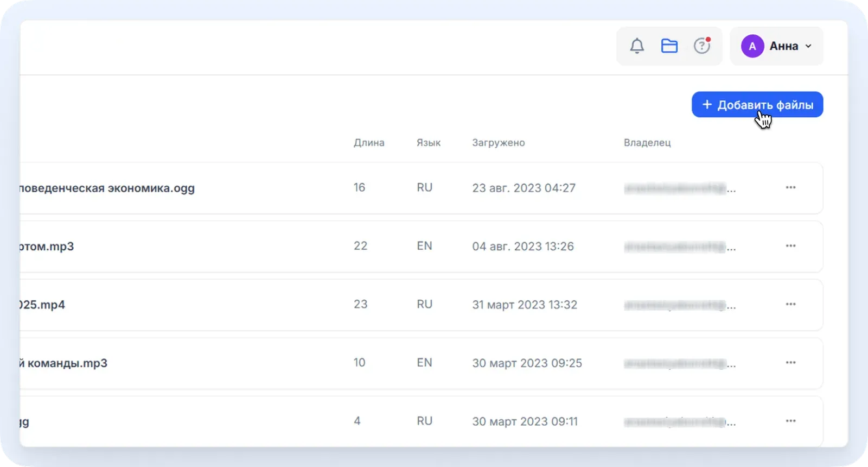
Task: Select the file поведенческая экономика.ogg
Action: (107, 188)
